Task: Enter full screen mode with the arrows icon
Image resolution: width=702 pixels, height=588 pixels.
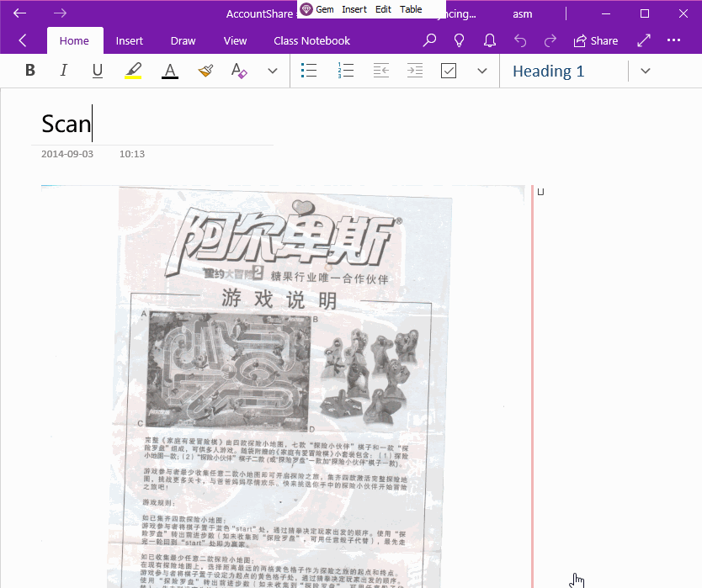Action: [x=644, y=40]
